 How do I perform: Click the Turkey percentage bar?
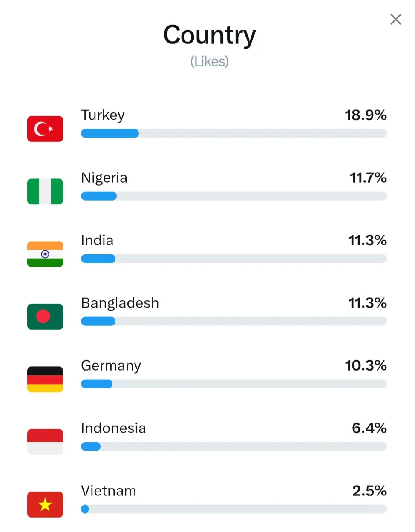[x=233, y=133]
